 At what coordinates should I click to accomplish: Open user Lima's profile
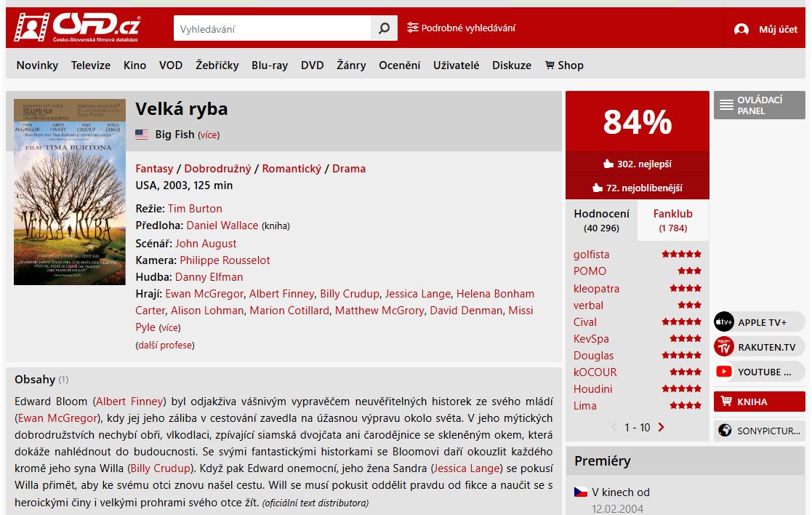(x=584, y=406)
